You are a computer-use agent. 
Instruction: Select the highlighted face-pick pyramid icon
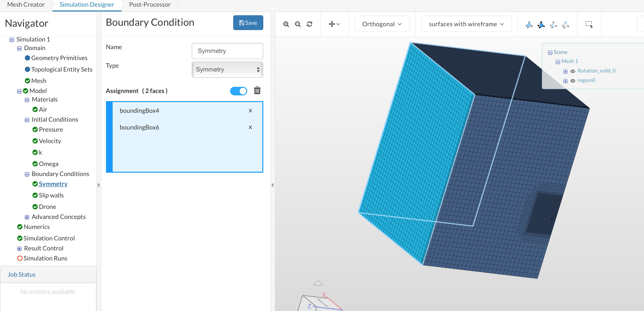(x=541, y=25)
